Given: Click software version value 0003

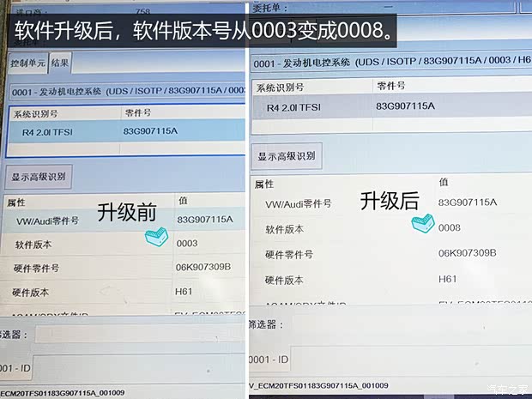Looking at the screenshot, I should point(186,244).
